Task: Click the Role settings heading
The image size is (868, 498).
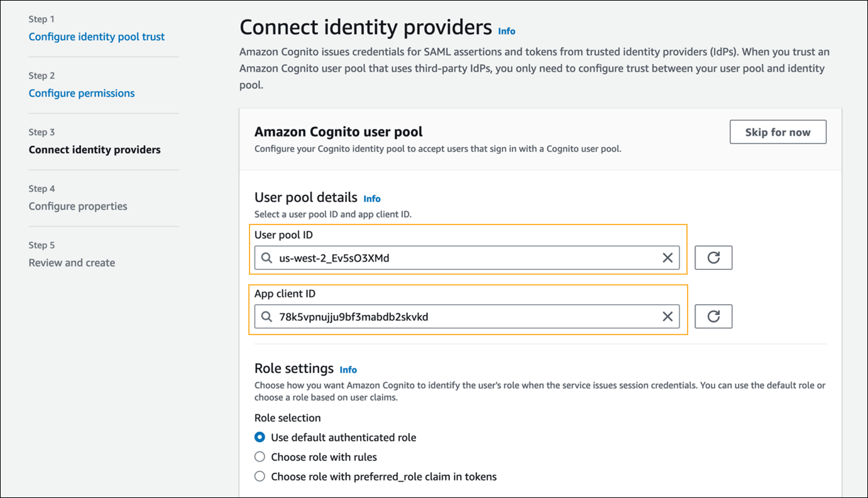Action: pos(294,368)
